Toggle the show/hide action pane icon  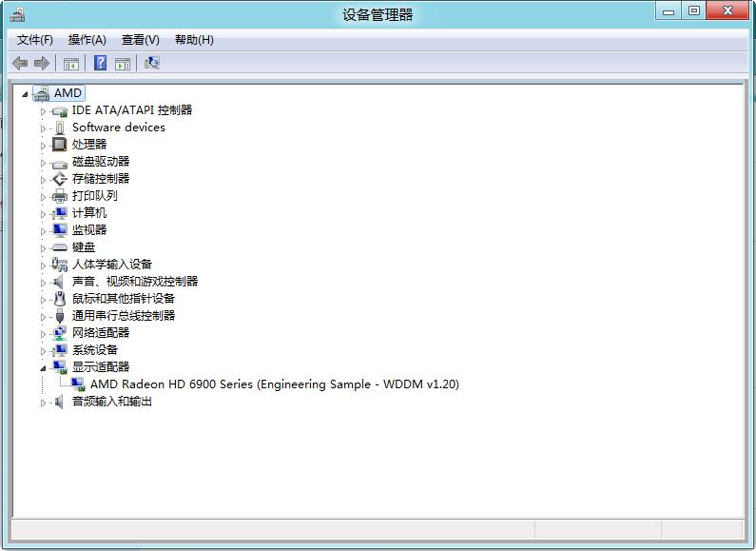pos(123,64)
